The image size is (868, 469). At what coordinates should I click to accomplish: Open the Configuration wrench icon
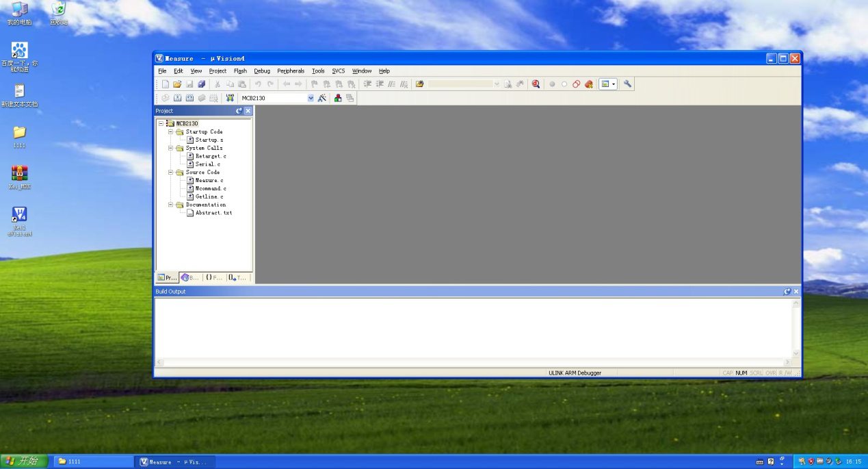click(627, 84)
